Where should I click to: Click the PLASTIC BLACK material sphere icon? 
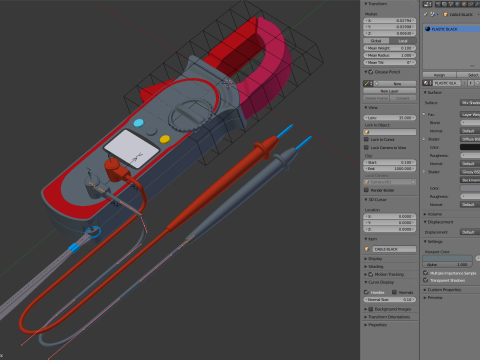click(428, 29)
